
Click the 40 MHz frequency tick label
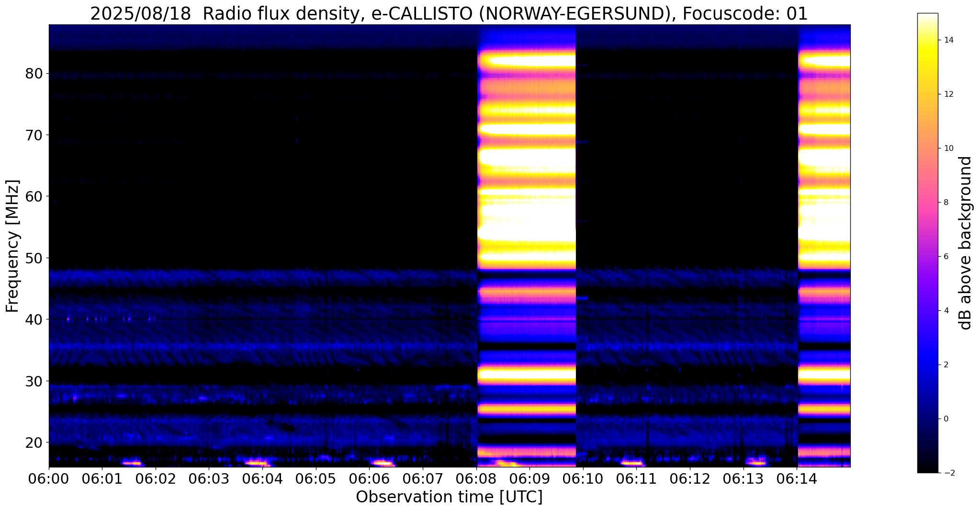tap(34, 319)
